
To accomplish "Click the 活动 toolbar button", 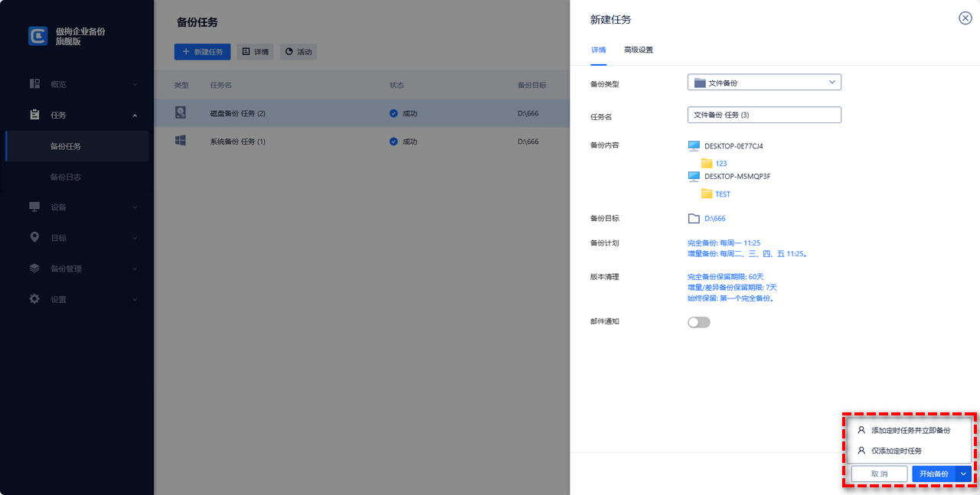I will click(x=299, y=52).
